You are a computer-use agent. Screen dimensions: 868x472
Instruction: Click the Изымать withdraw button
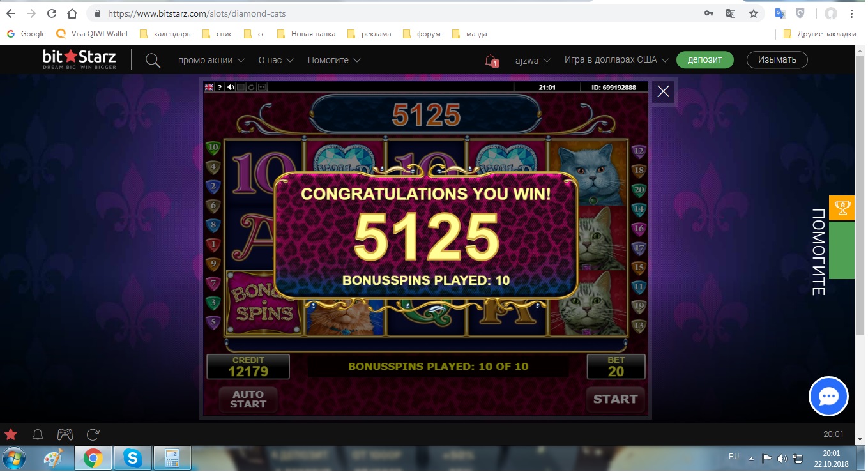click(x=777, y=60)
